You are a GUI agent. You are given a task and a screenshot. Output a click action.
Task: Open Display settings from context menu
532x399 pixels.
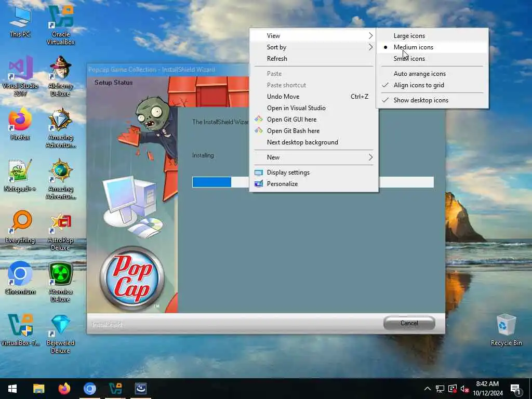click(314, 172)
